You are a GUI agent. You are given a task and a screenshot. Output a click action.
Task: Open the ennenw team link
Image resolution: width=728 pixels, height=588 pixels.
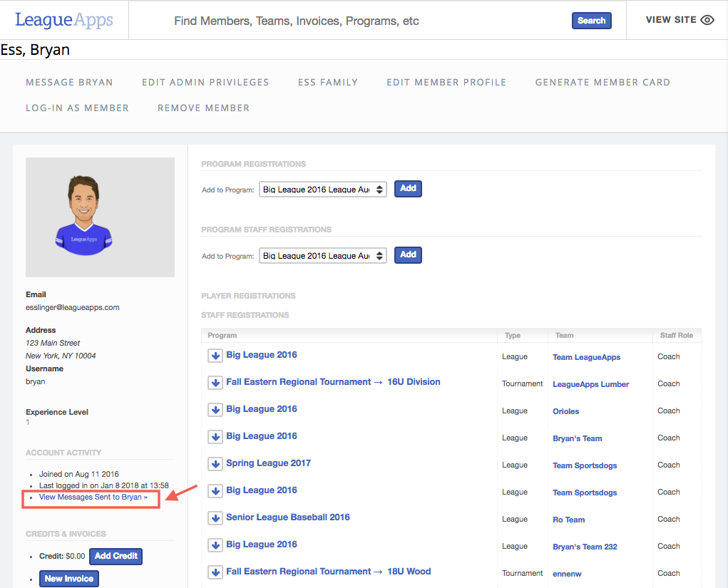pos(567,574)
